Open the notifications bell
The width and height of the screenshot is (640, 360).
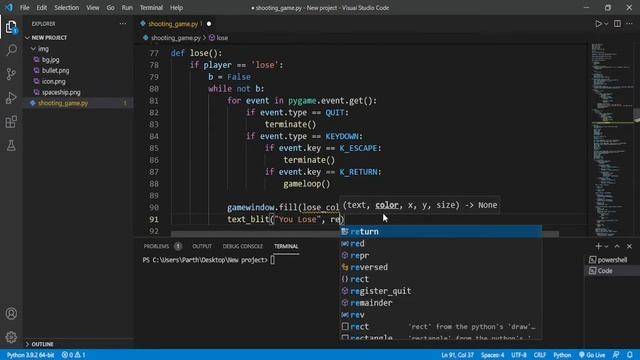coord(630,355)
